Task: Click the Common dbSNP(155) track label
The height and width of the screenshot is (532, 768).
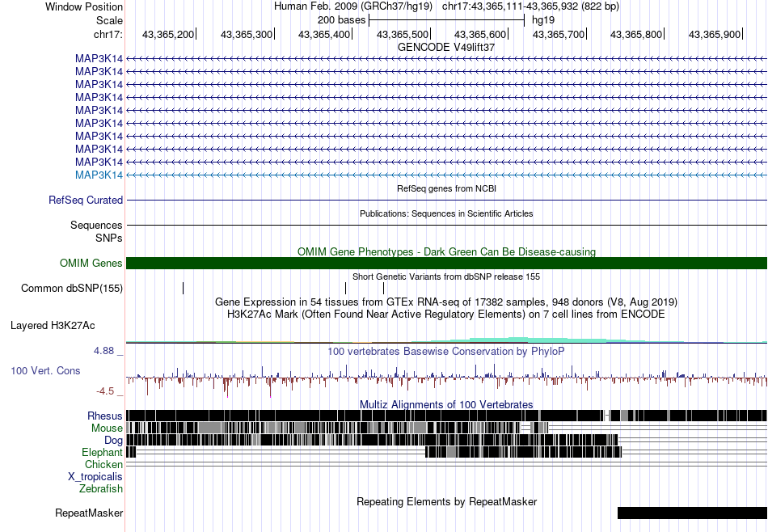Action: 72,288
